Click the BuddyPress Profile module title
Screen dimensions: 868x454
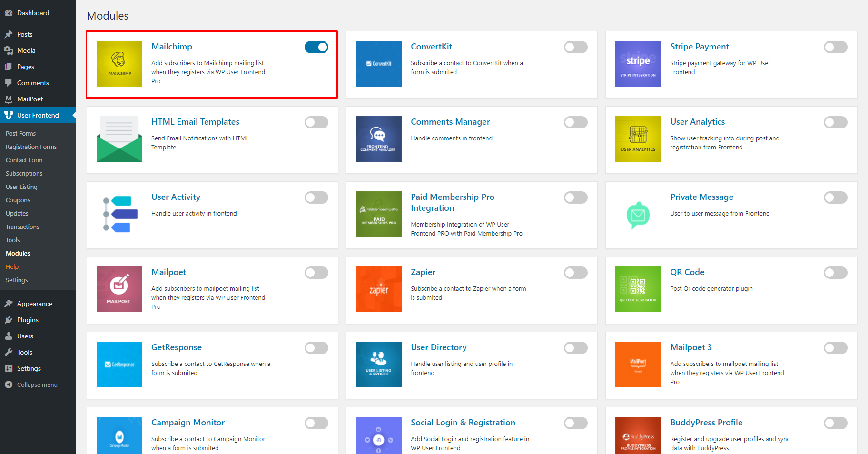706,423
